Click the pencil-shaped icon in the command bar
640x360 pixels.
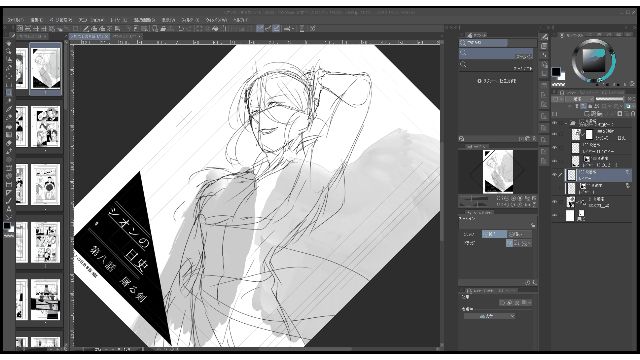[86, 29]
